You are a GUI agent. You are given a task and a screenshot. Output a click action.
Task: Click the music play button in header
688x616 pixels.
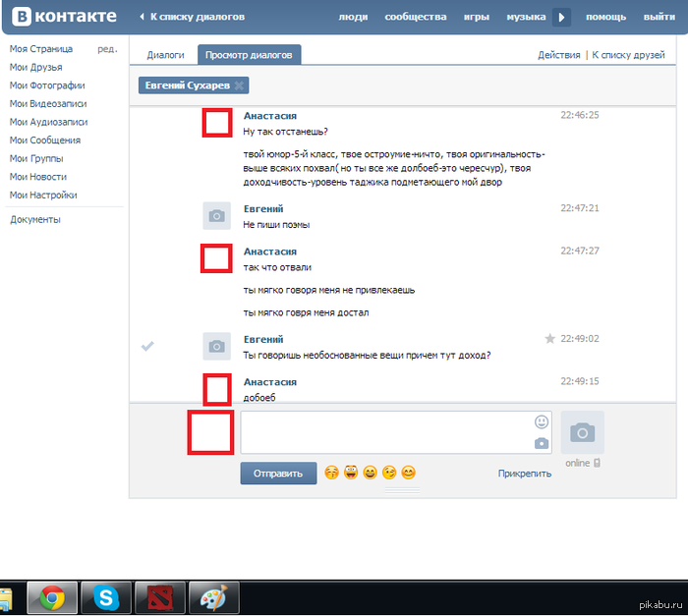[x=561, y=18]
